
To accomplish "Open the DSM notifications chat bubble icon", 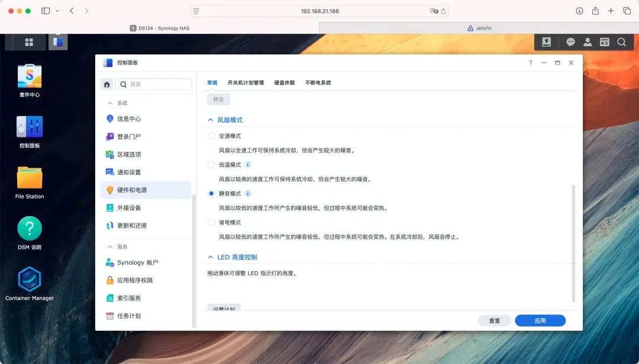I will [x=570, y=42].
